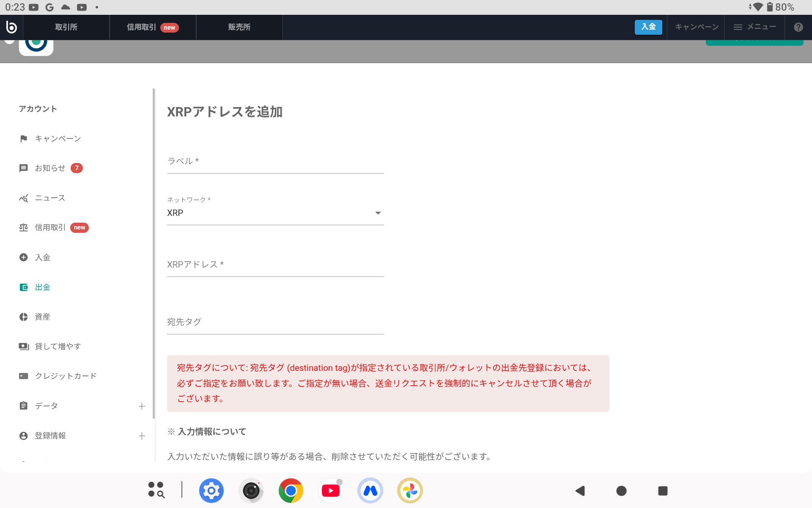Viewport: 812px width, 508px height.
Task: Tap the Android home button
Action: [621, 491]
